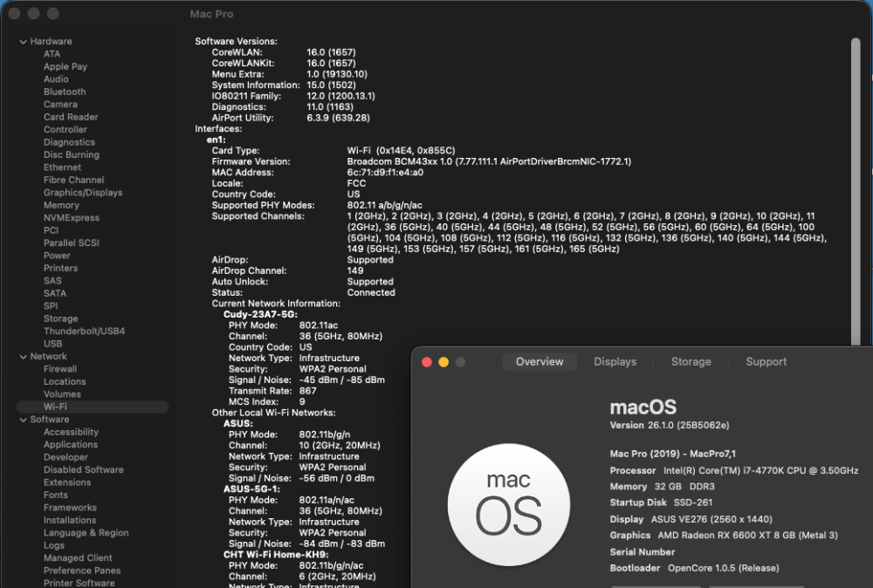Select NVMExpress in the sidebar
The width and height of the screenshot is (873, 588).
[x=72, y=218]
